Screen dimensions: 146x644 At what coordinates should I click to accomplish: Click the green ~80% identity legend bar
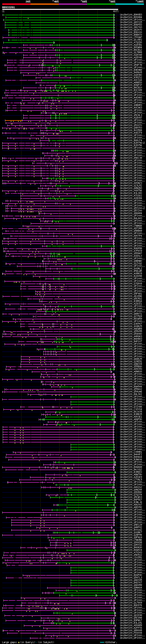(x=101, y=4)
